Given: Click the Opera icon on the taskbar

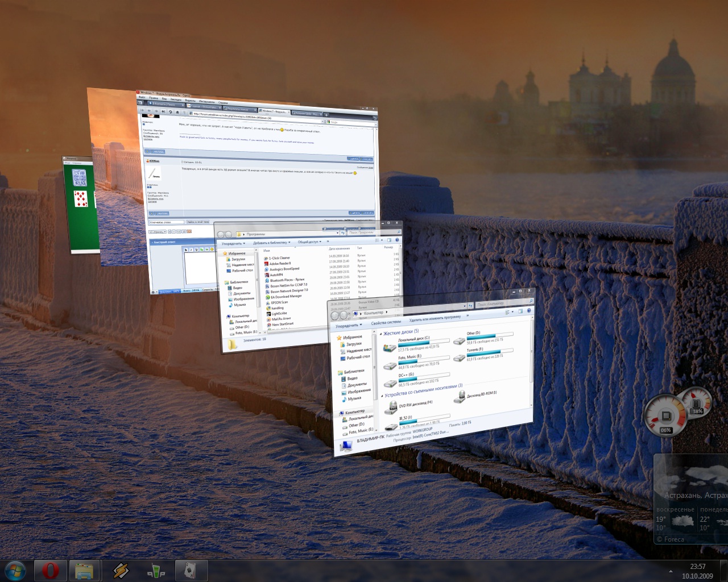Looking at the screenshot, I should tap(50, 571).
